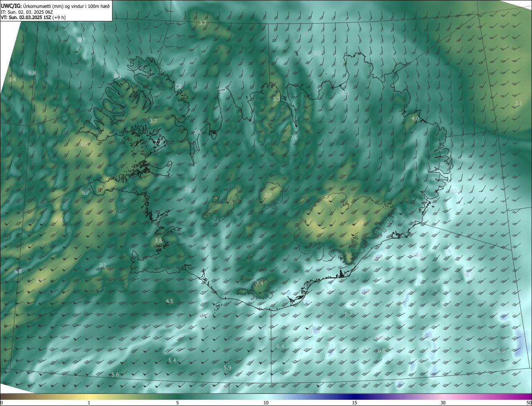
Task: Click the '10' tick label on the color scale
Action: [266, 403]
